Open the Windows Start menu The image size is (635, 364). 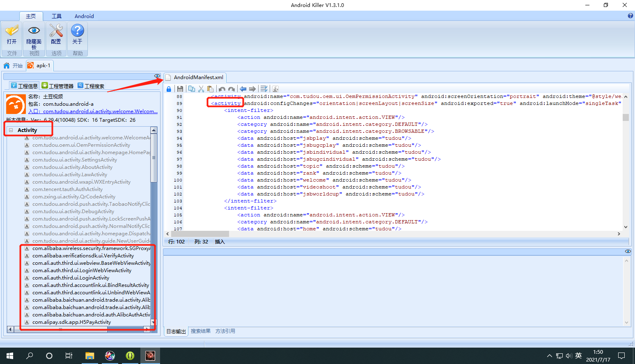tap(10, 356)
